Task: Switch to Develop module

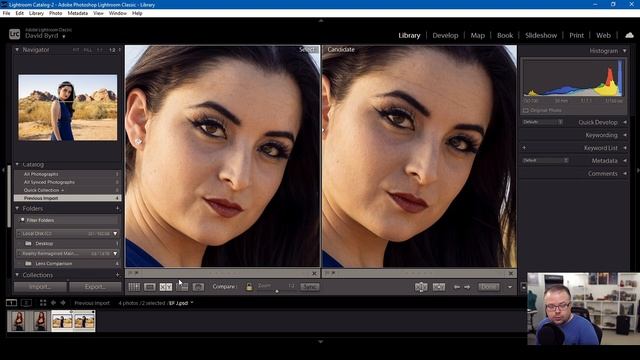Action: (x=445, y=36)
